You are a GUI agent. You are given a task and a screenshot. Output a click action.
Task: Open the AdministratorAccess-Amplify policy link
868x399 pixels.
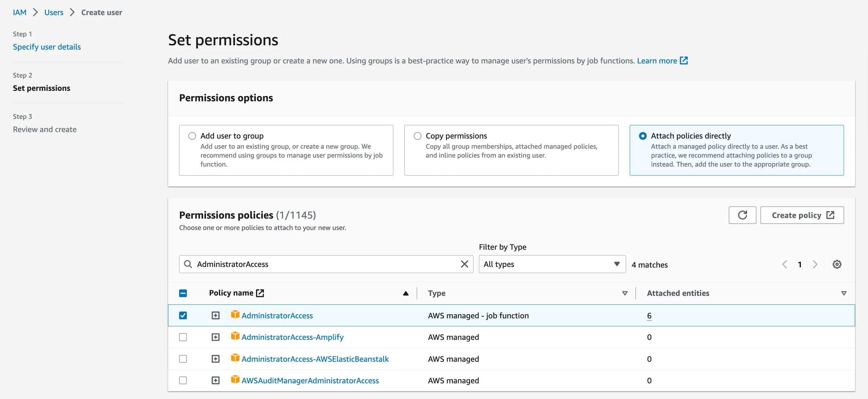[x=292, y=337]
